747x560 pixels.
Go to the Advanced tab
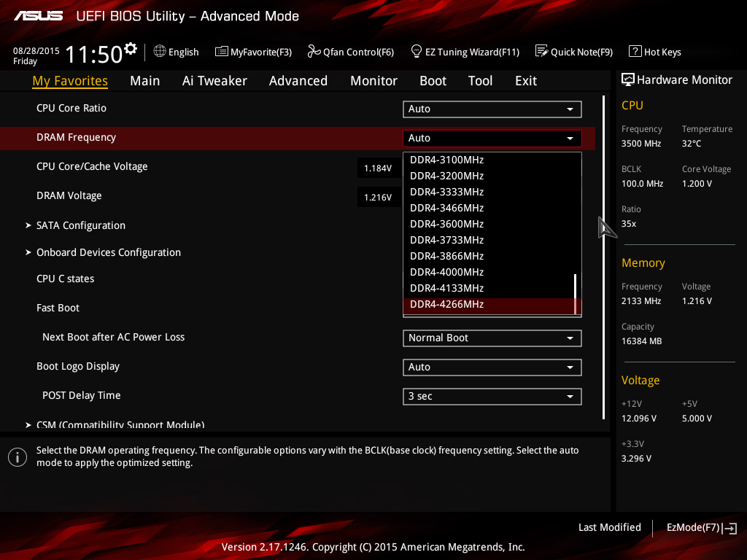pyautogui.click(x=298, y=81)
